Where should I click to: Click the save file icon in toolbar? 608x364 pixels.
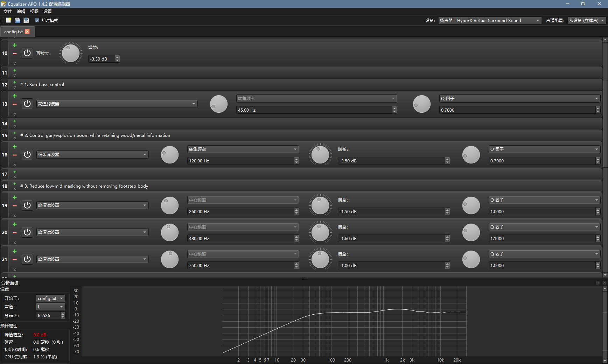click(26, 20)
